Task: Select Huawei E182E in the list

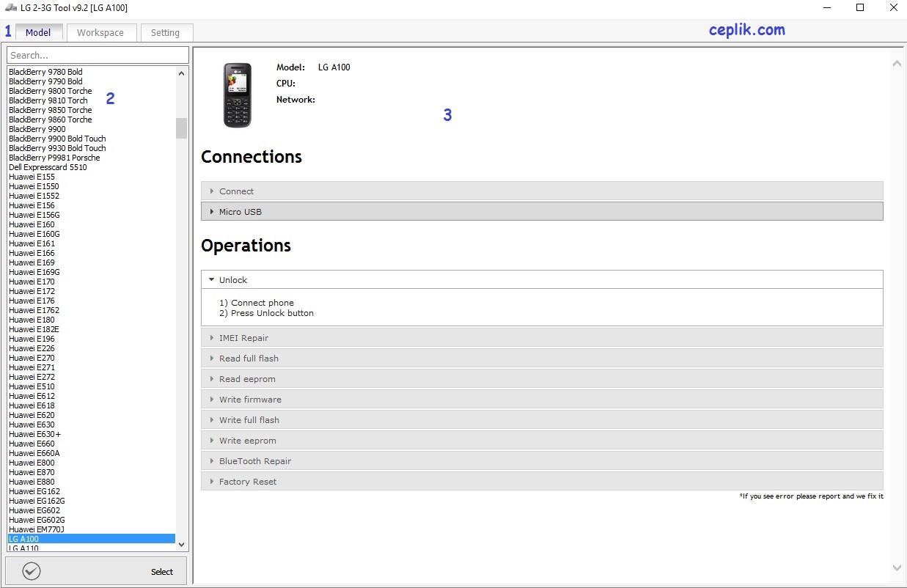Action: coord(34,329)
